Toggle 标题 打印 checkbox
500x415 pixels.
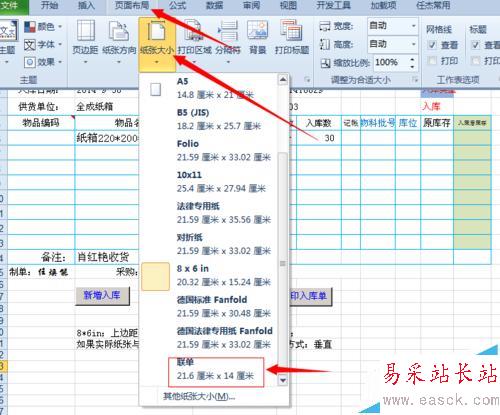tap(475, 61)
